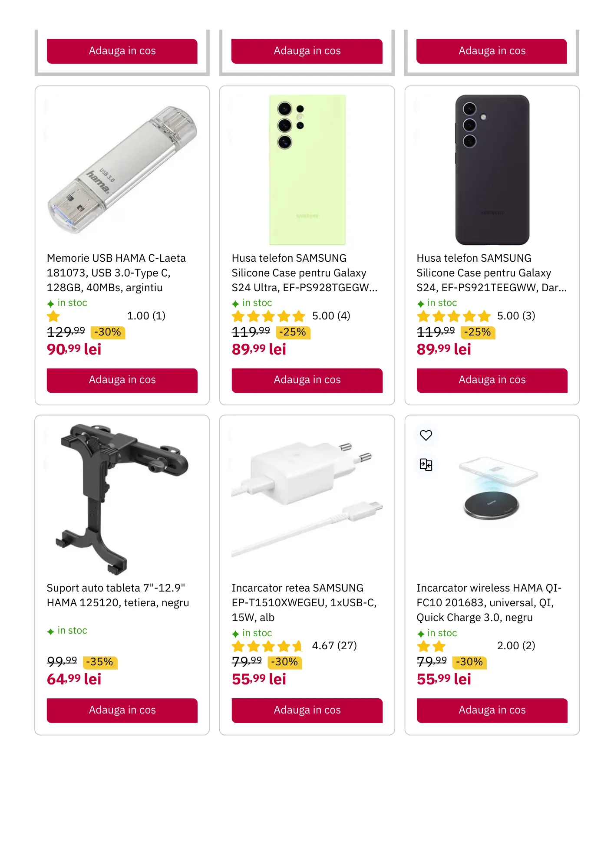Viewport: 614px width, 868px height.
Task: Add Memorie USB HAMA C-Laeta to cart
Action: pos(122,380)
